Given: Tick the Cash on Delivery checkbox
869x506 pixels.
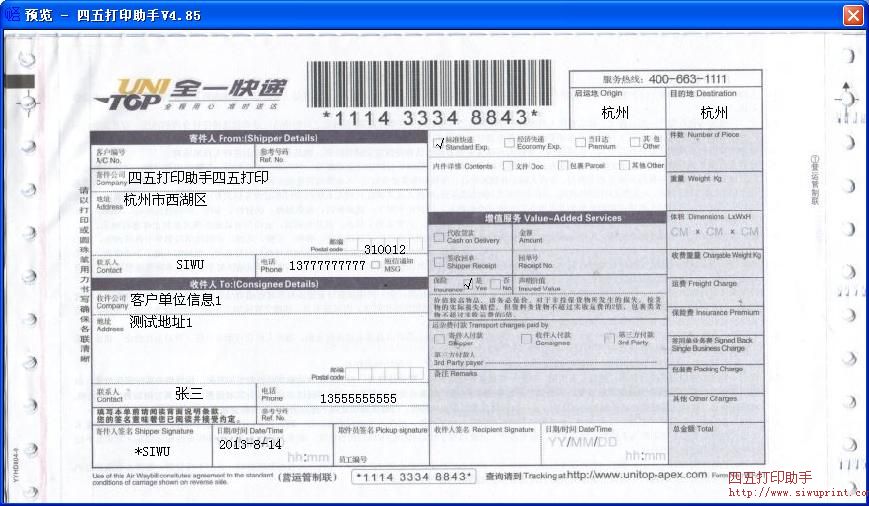Looking at the screenshot, I should coord(439,237).
